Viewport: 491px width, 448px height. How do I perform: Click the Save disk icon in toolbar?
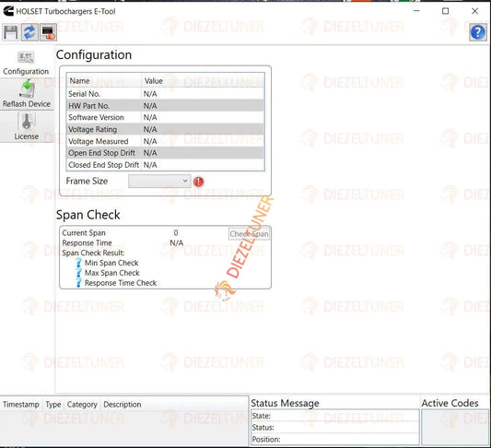pos(11,32)
